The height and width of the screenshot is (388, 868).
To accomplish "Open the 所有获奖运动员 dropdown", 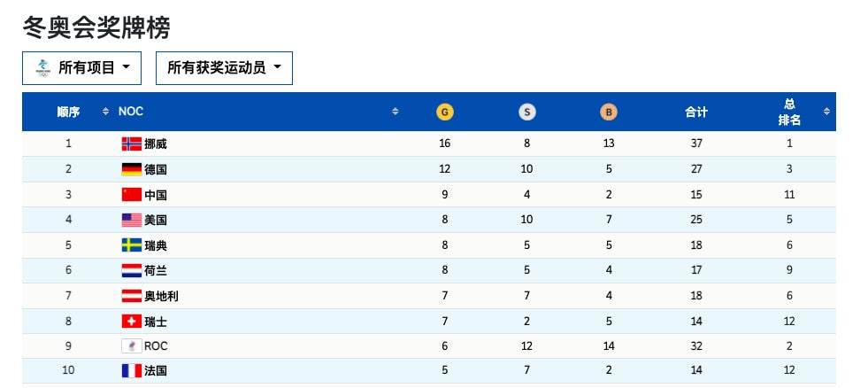I will 224,67.
